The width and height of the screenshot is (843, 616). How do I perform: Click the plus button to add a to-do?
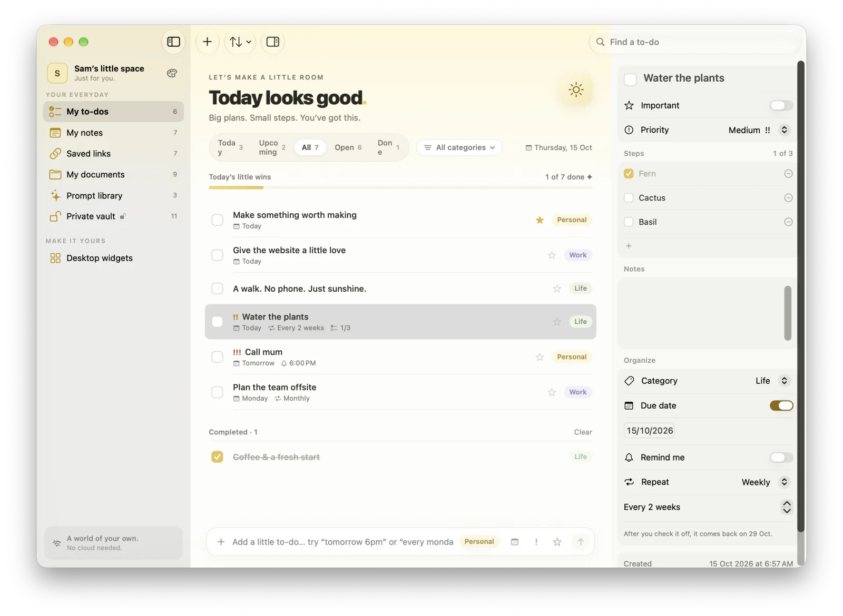[208, 42]
